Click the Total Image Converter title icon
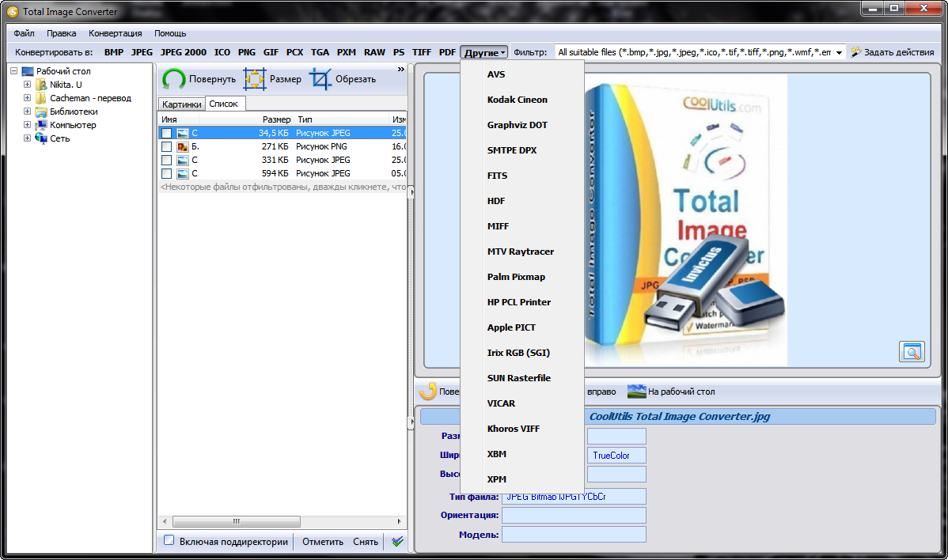 tap(12, 12)
